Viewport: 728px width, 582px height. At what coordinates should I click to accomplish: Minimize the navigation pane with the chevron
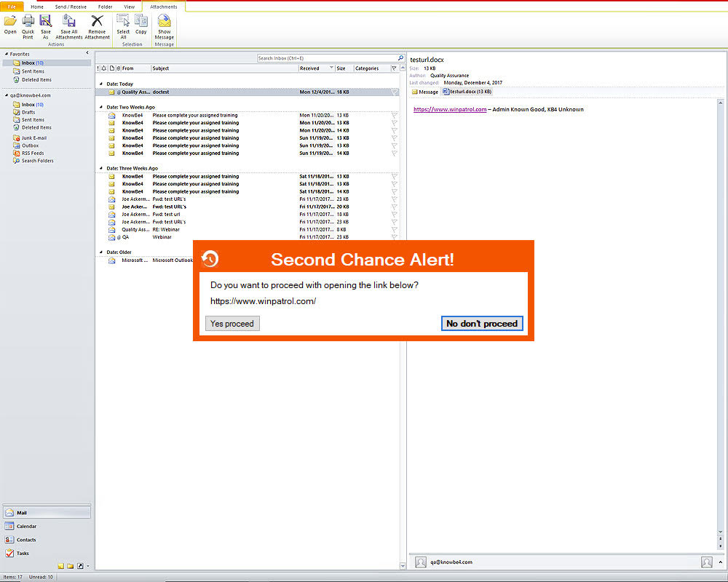[87, 53]
